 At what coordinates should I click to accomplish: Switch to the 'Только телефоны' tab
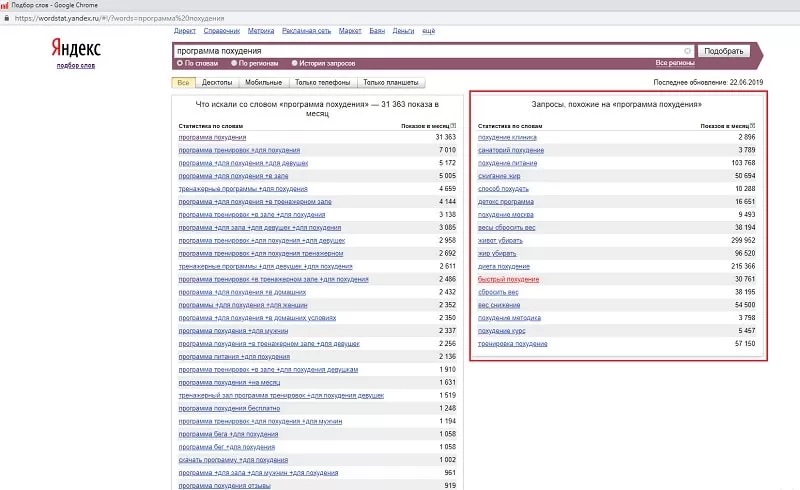(322, 82)
